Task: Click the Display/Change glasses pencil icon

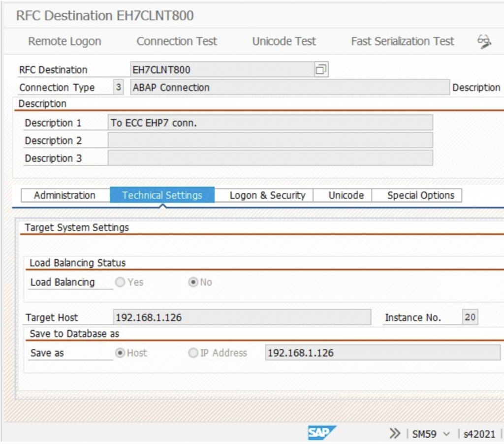Action: coord(484,42)
